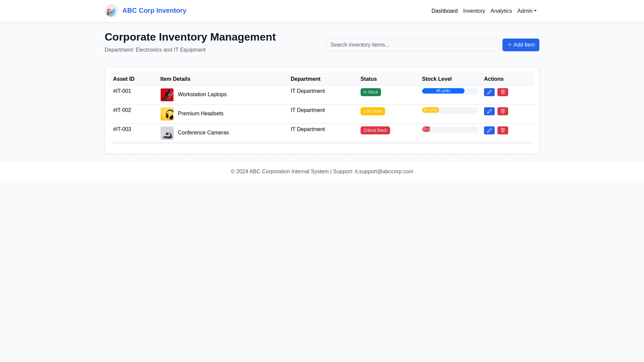
Task: Go to the Dashboard nav item
Action: (x=444, y=11)
